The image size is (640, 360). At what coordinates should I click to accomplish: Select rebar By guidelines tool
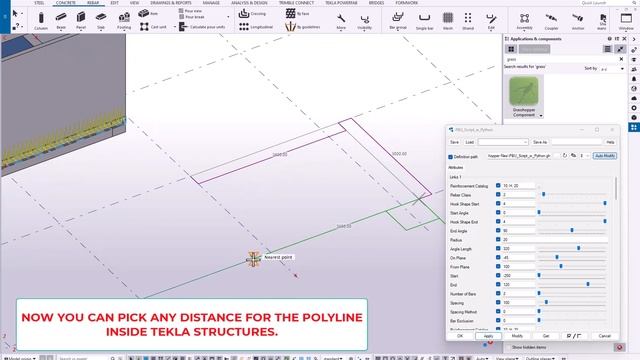click(x=302, y=27)
